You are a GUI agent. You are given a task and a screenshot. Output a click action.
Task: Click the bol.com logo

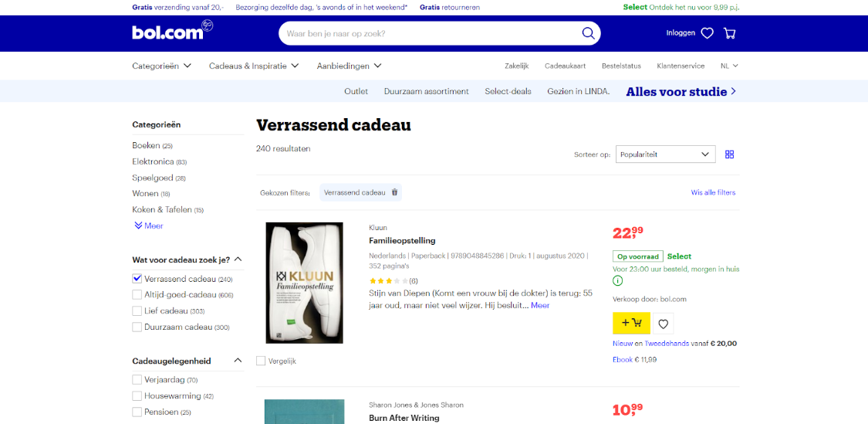(x=173, y=31)
